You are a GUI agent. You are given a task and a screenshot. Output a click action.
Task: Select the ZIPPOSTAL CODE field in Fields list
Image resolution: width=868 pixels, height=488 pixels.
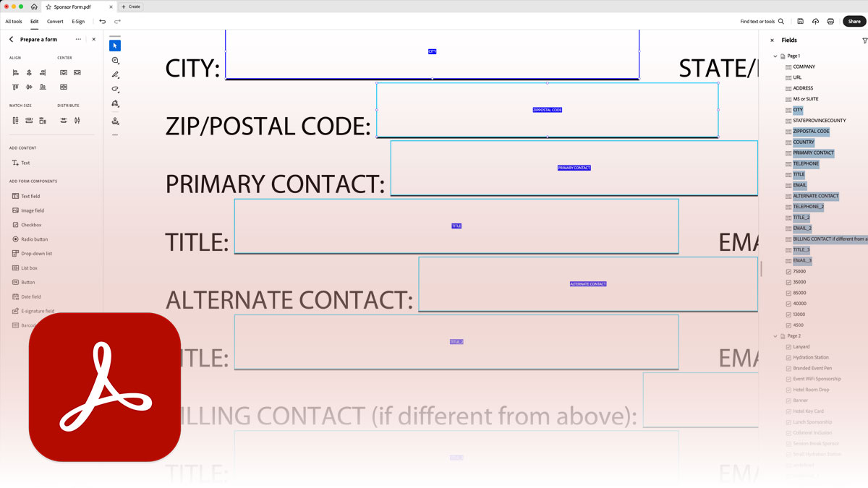[810, 131]
